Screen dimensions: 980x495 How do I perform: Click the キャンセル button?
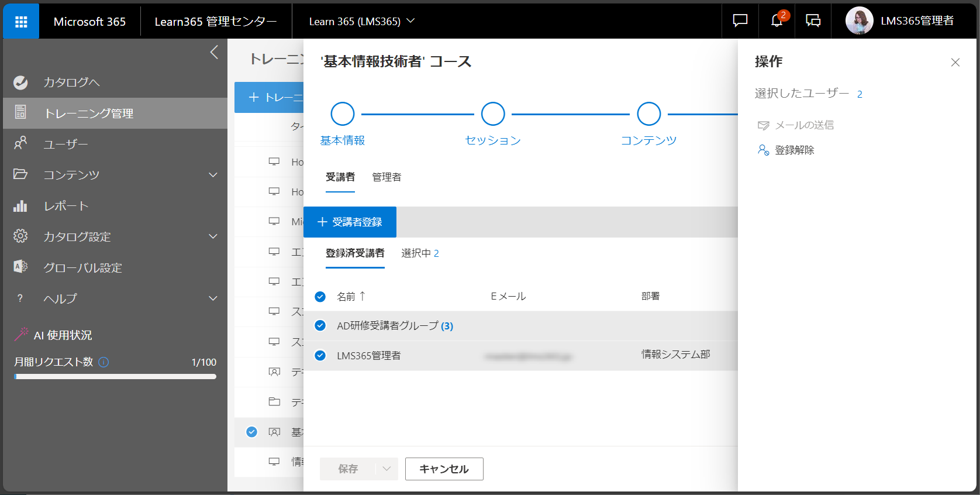coord(444,469)
